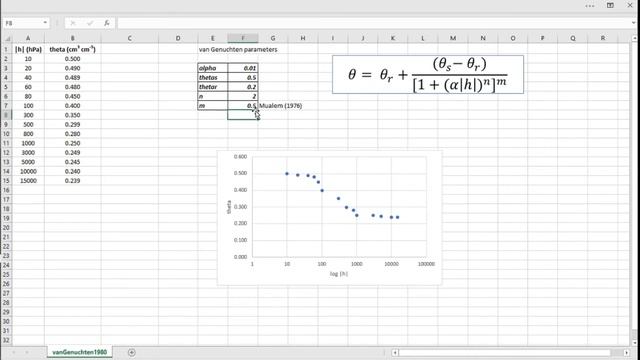Select the alpha value cell 0.01
This screenshot has height=360, width=640.
243,68
